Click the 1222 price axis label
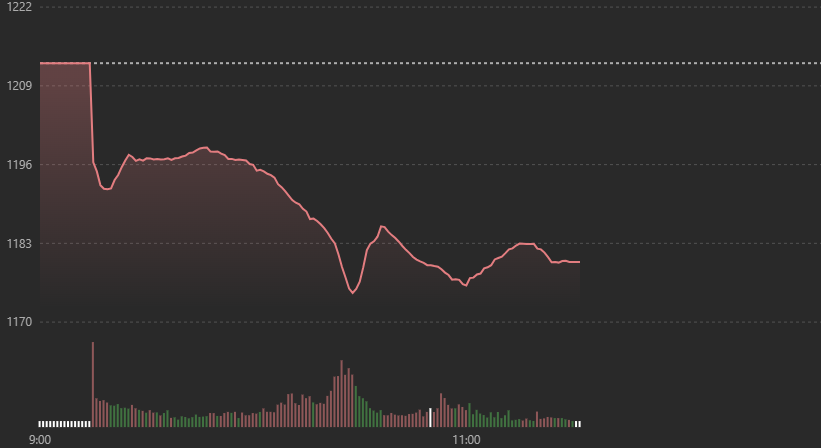The height and width of the screenshot is (448, 821). pos(19,7)
